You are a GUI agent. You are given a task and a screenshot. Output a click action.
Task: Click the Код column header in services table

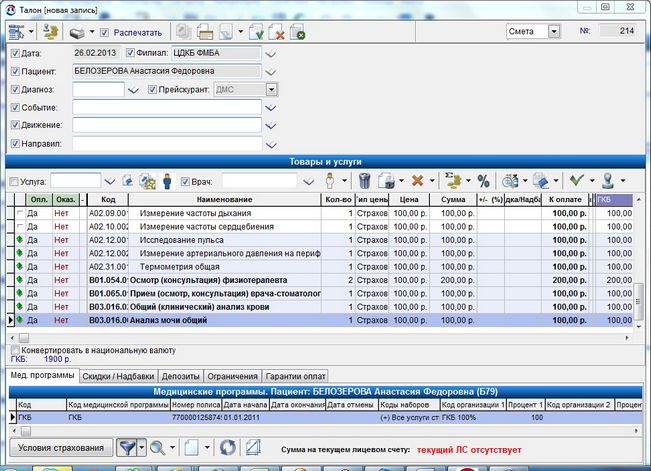tap(108, 200)
